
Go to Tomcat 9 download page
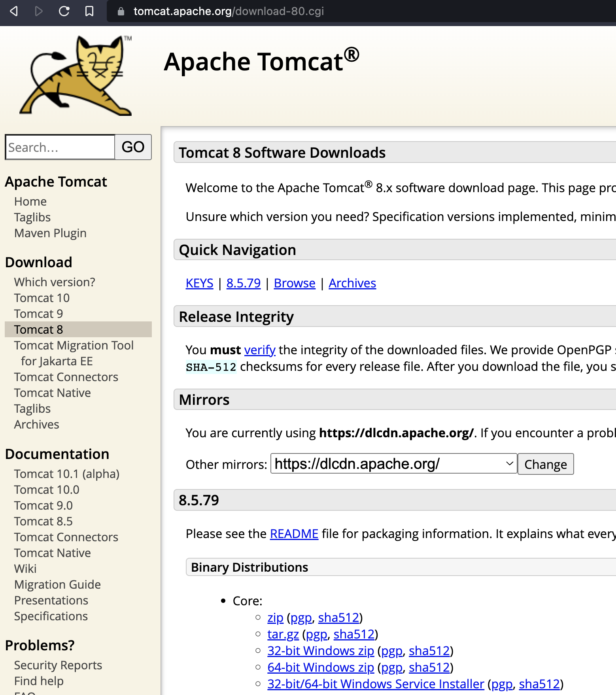[x=38, y=314]
